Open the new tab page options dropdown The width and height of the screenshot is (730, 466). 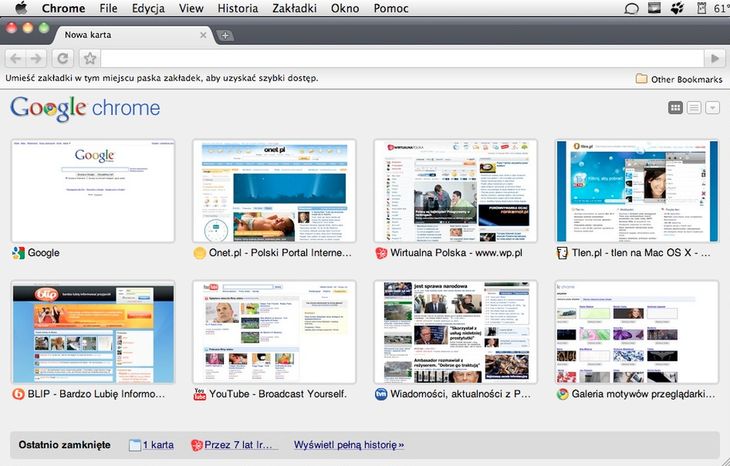coord(712,108)
